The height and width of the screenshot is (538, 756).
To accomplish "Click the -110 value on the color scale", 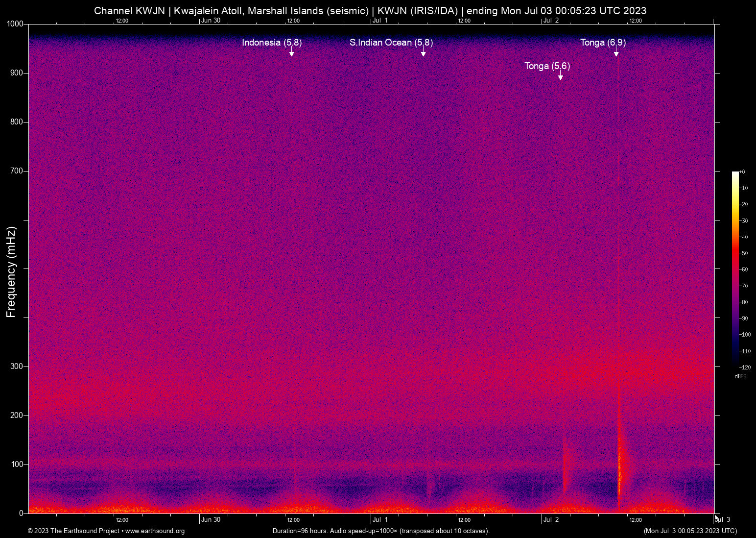I will click(x=745, y=351).
